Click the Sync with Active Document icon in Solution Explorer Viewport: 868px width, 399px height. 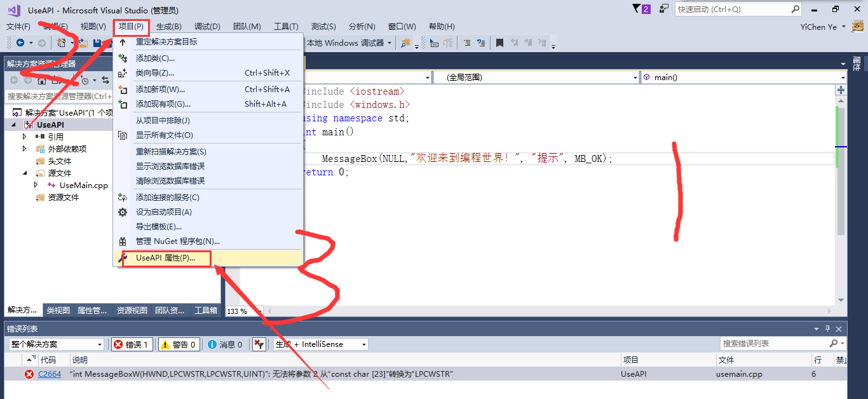click(105, 81)
